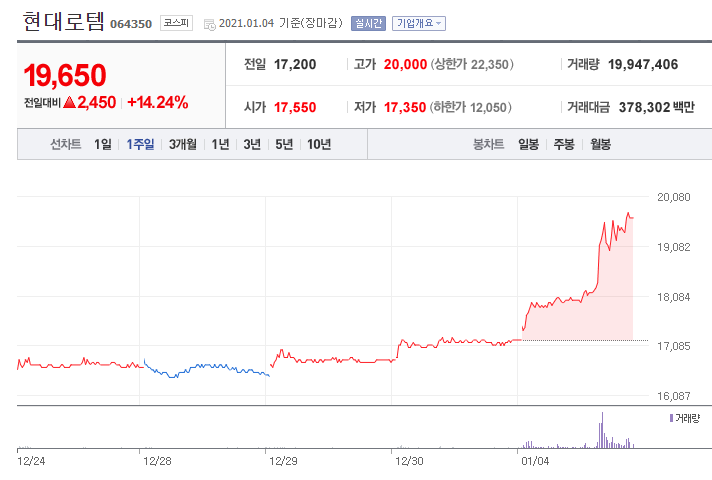Screen dimensions: 712x480
Task: Click the lower limit text 하한가 12,050
Action: [471, 108]
